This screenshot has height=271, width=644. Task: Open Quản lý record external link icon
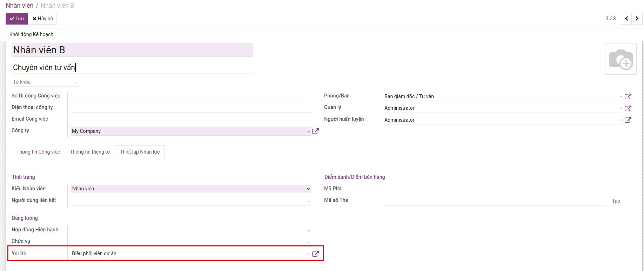pyautogui.click(x=628, y=108)
